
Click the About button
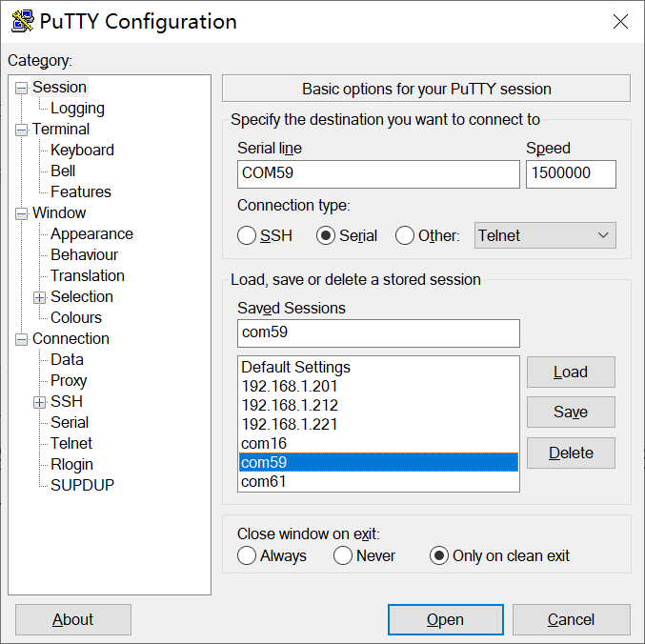click(x=73, y=620)
